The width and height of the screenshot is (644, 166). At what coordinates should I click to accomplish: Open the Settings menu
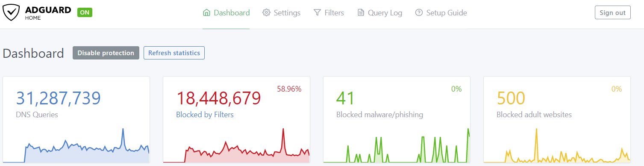(x=281, y=13)
